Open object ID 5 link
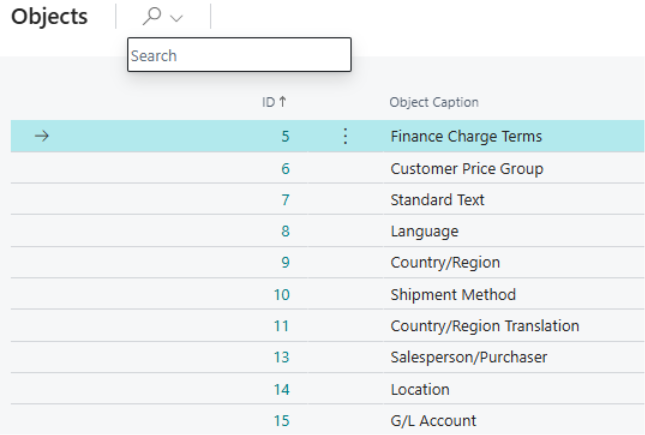The width and height of the screenshot is (645, 435). pyautogui.click(x=285, y=137)
